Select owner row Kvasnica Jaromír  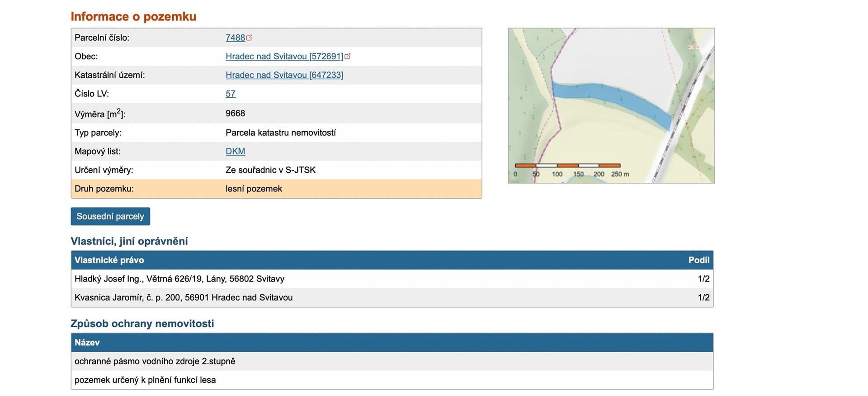[x=183, y=297]
